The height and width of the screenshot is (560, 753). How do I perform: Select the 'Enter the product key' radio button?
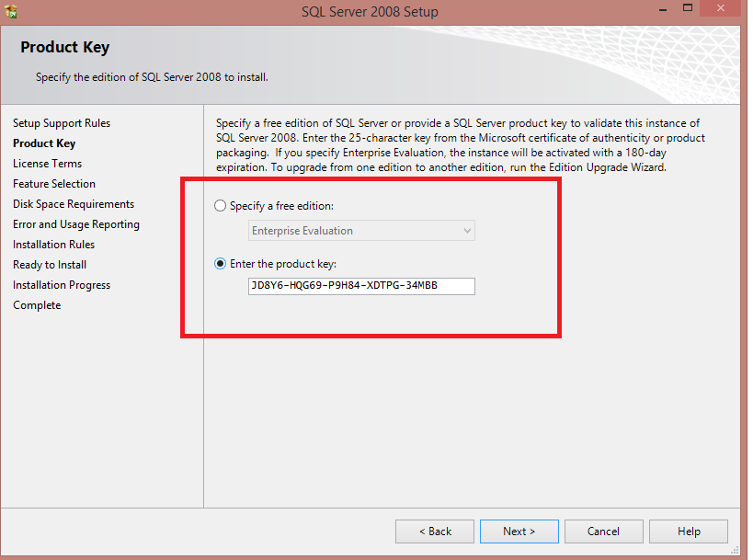click(x=220, y=264)
